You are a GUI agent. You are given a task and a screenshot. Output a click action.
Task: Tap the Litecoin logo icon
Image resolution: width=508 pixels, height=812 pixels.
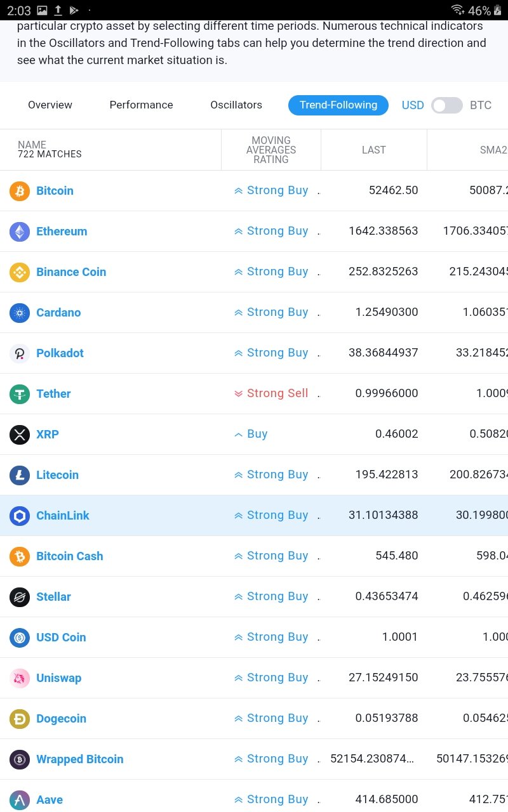click(x=20, y=475)
